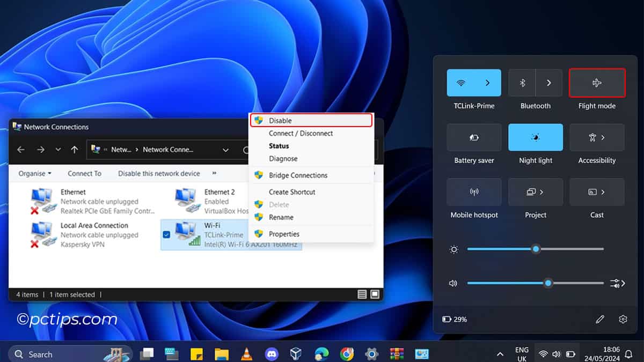This screenshot has width=644, height=362.
Task: Launch VLC from the taskbar
Action: pyautogui.click(x=246, y=353)
